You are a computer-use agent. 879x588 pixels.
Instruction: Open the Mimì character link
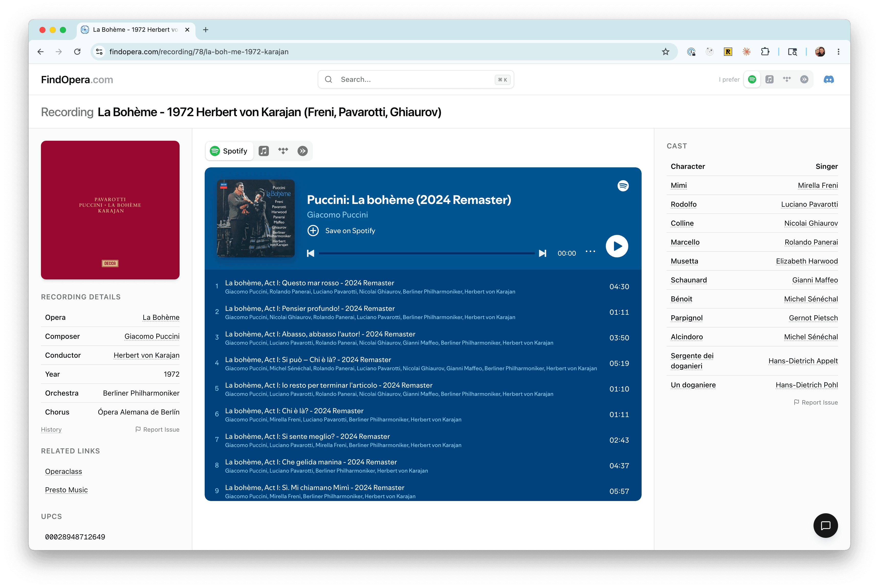tap(679, 186)
